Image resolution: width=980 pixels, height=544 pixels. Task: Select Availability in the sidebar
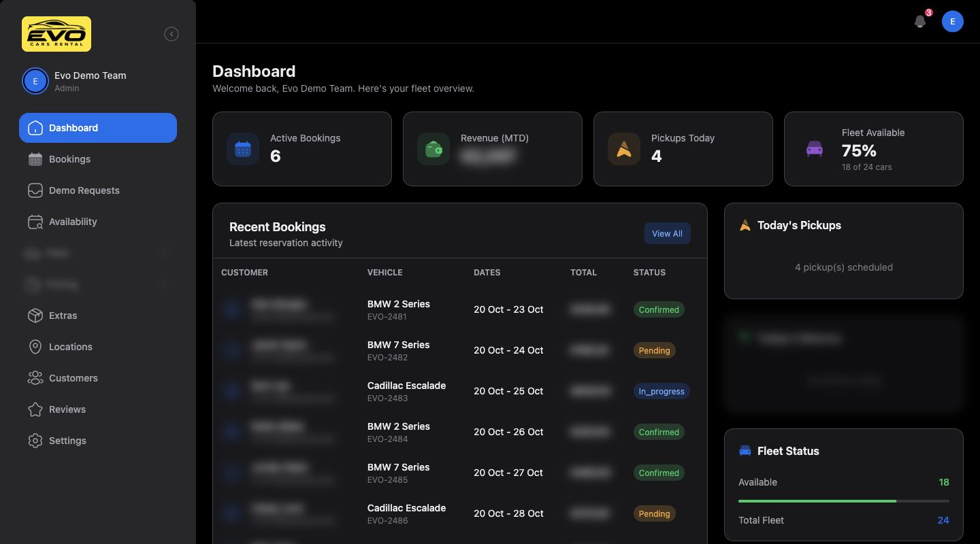98,222
